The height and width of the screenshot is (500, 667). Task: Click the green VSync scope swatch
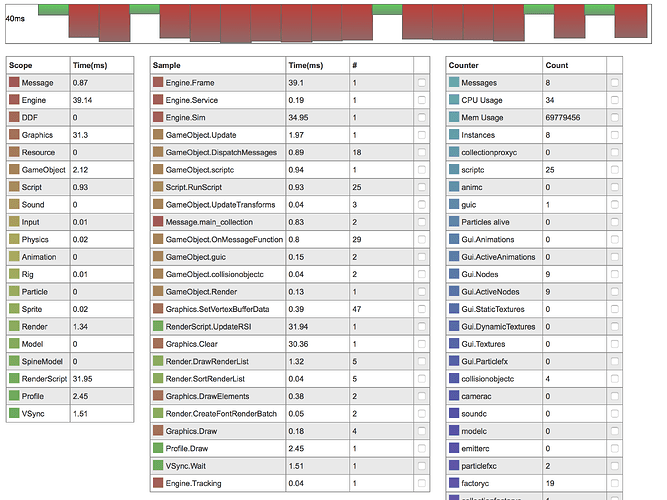[x=14, y=413]
